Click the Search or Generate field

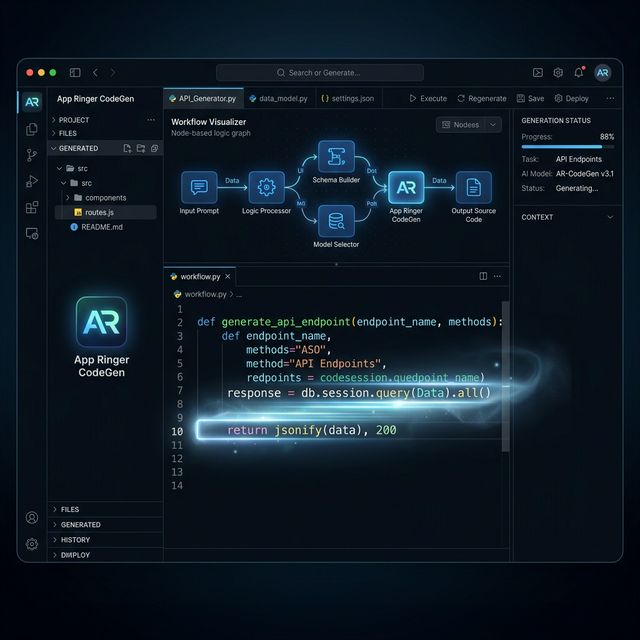pyautogui.click(x=320, y=73)
